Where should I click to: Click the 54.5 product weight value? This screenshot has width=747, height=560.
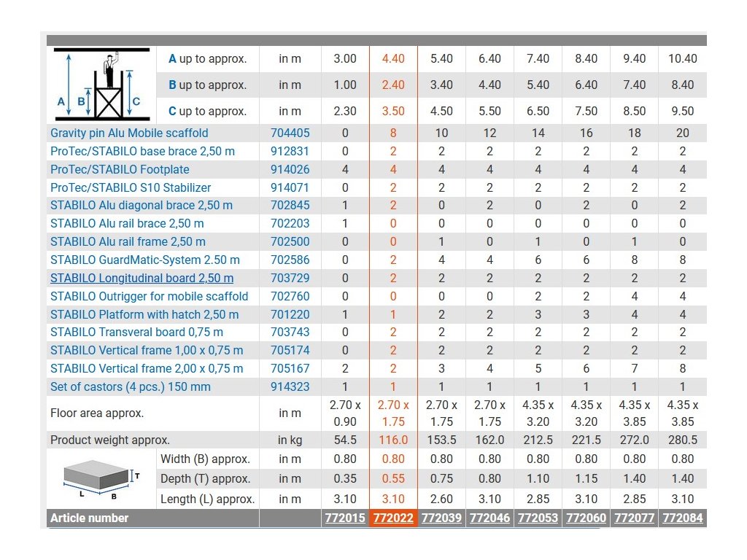(345, 440)
